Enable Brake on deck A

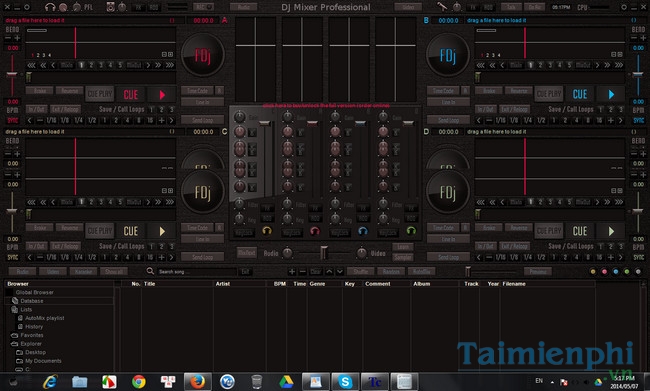(40, 91)
